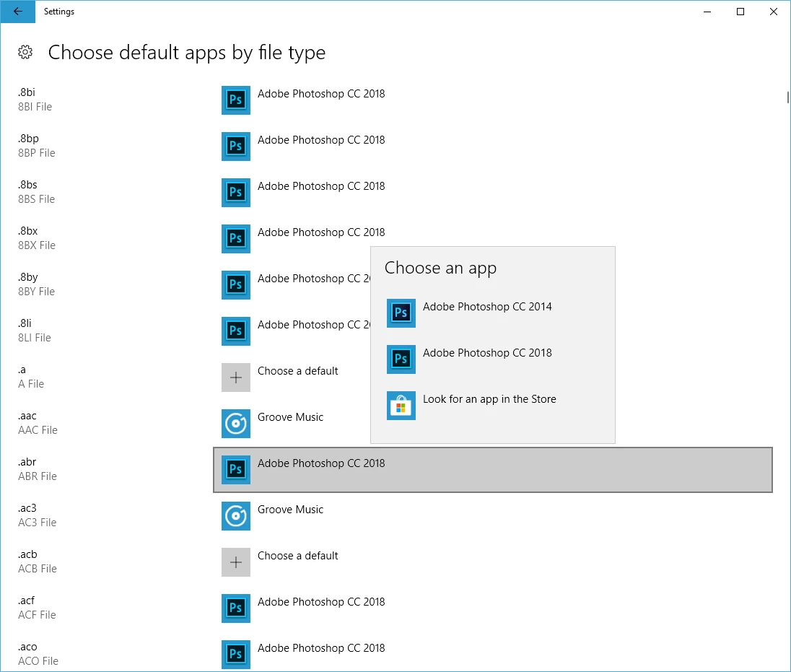Click Groove Music label for .aac

tap(290, 417)
